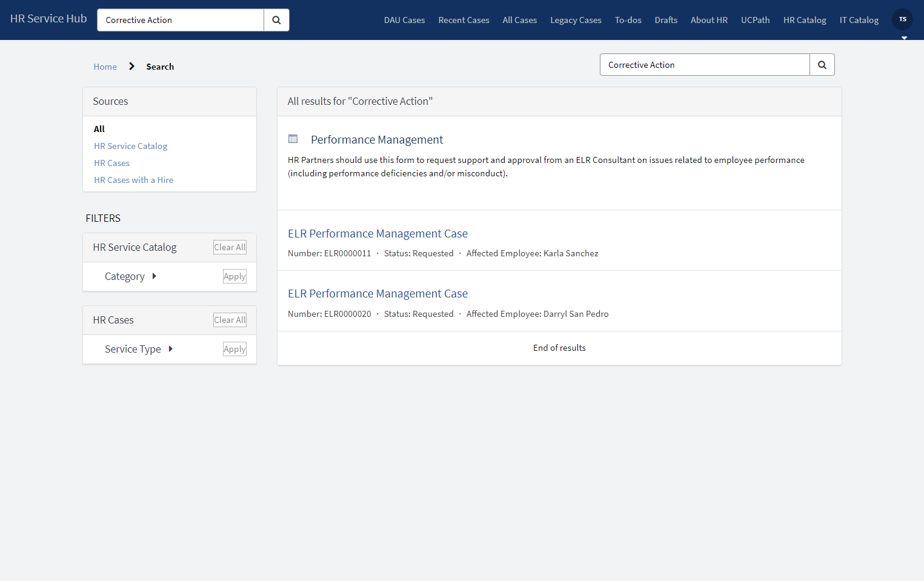Click the page search magnifier button
This screenshot has width=924, height=581.
click(822, 65)
